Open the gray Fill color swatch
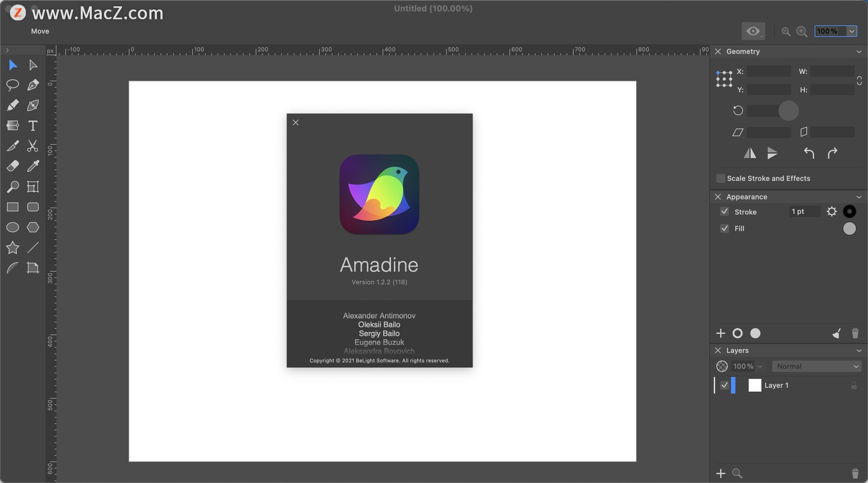The width and height of the screenshot is (868, 483). 849,228
